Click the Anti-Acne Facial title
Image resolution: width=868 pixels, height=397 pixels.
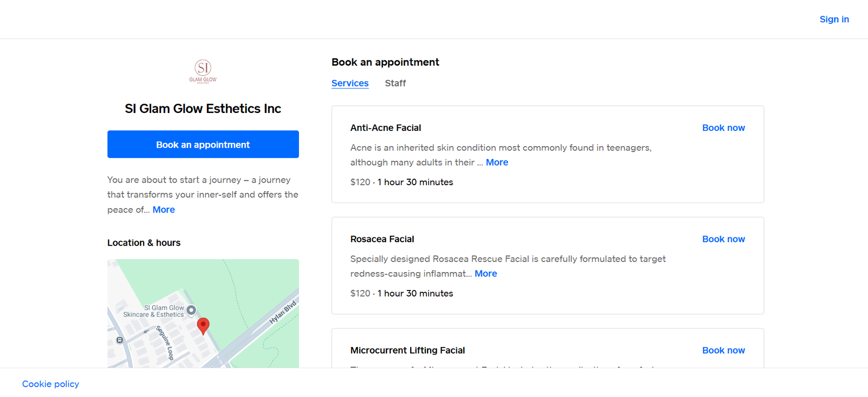coord(386,128)
